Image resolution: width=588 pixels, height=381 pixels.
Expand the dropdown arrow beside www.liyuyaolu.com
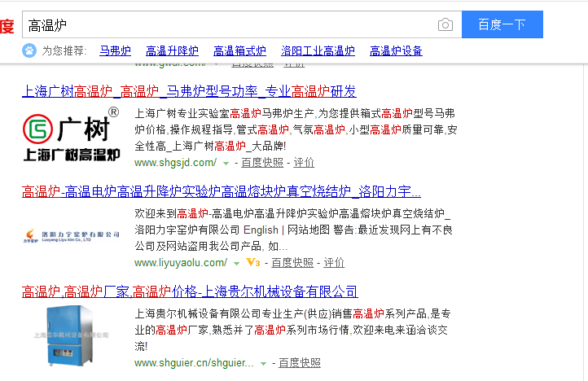(x=236, y=263)
